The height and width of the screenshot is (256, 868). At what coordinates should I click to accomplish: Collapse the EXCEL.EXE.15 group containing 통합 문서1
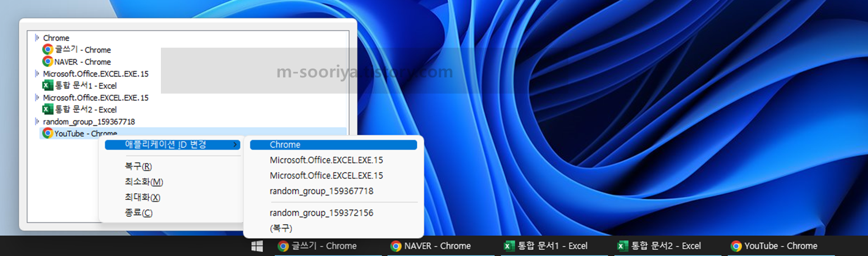point(37,73)
